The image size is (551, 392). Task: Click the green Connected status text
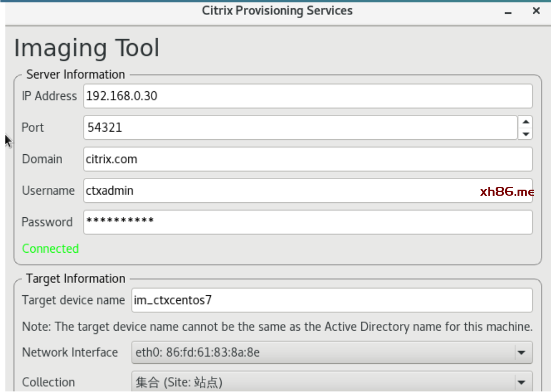click(50, 249)
